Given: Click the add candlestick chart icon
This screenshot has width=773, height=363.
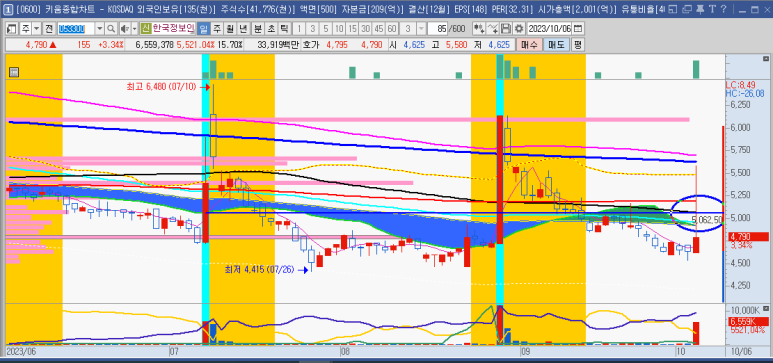Looking at the screenshot, I should (x=479, y=29).
